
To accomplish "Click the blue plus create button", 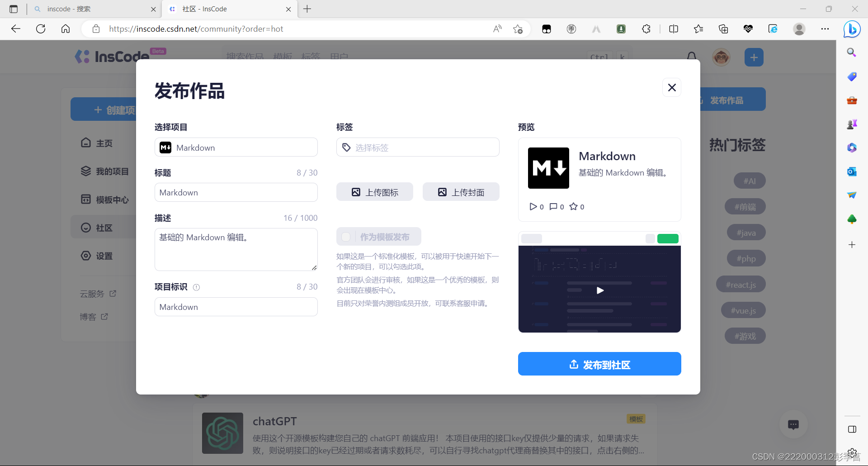I will [754, 57].
